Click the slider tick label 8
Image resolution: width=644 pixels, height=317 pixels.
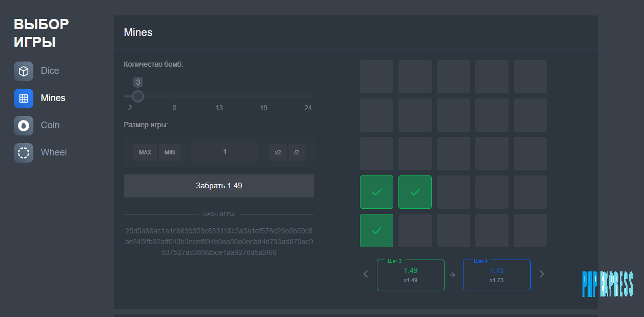(x=175, y=108)
